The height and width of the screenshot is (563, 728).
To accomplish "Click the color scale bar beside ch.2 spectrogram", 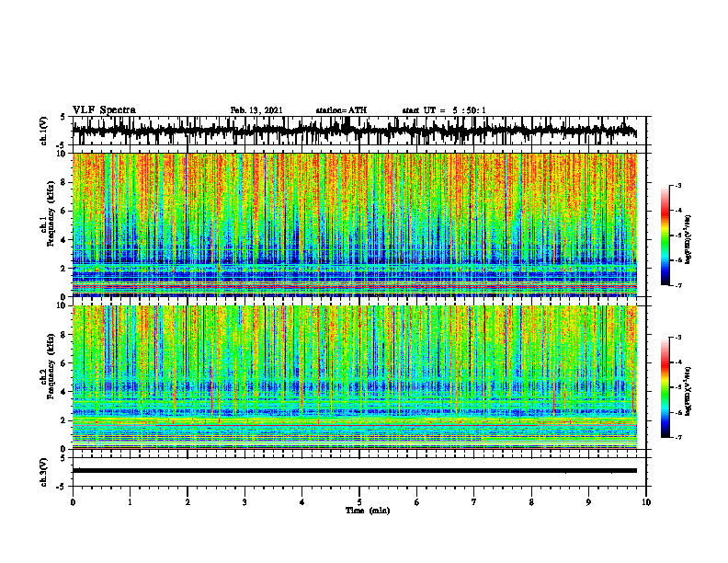I will 665,387.
